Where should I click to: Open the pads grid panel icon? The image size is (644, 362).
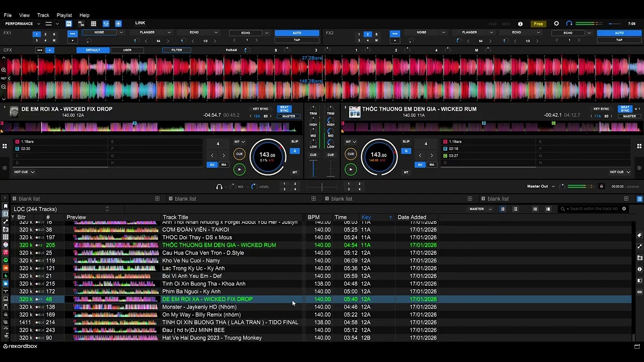coord(94,24)
